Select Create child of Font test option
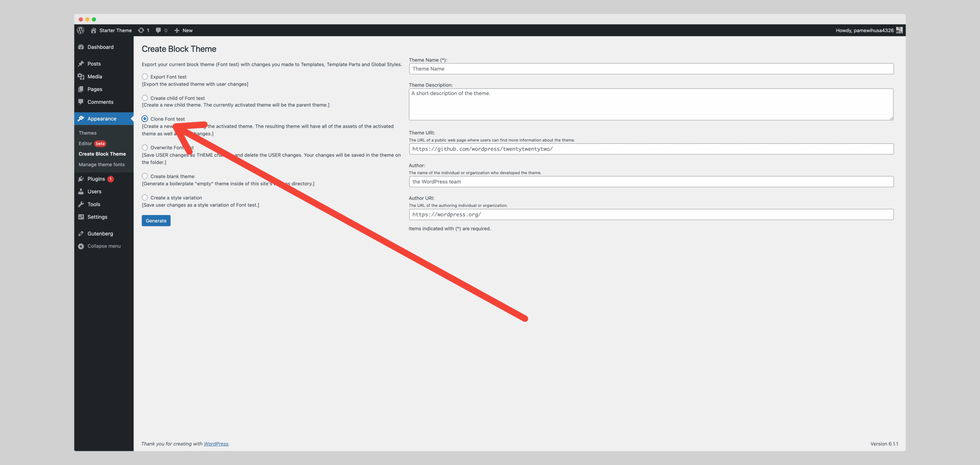980x465 pixels. click(145, 98)
